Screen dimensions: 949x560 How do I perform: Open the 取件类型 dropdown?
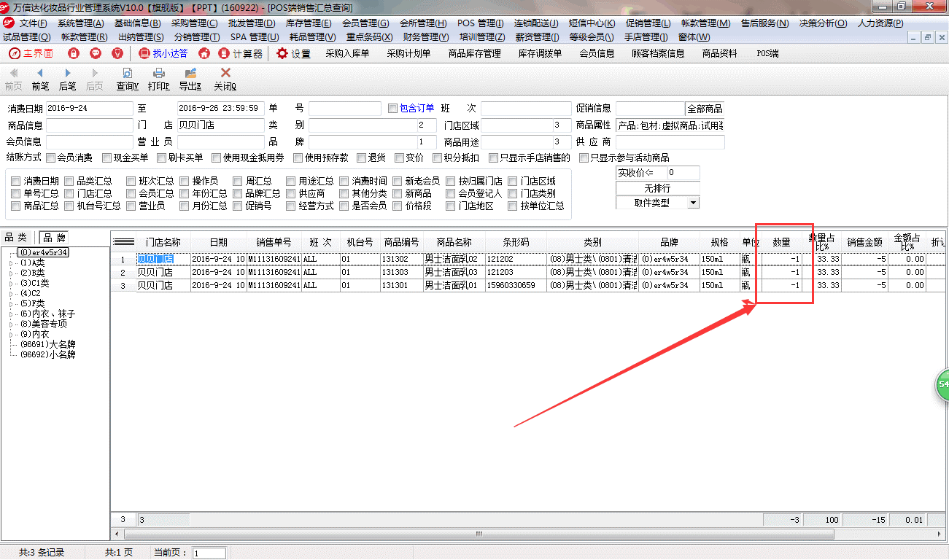[693, 203]
